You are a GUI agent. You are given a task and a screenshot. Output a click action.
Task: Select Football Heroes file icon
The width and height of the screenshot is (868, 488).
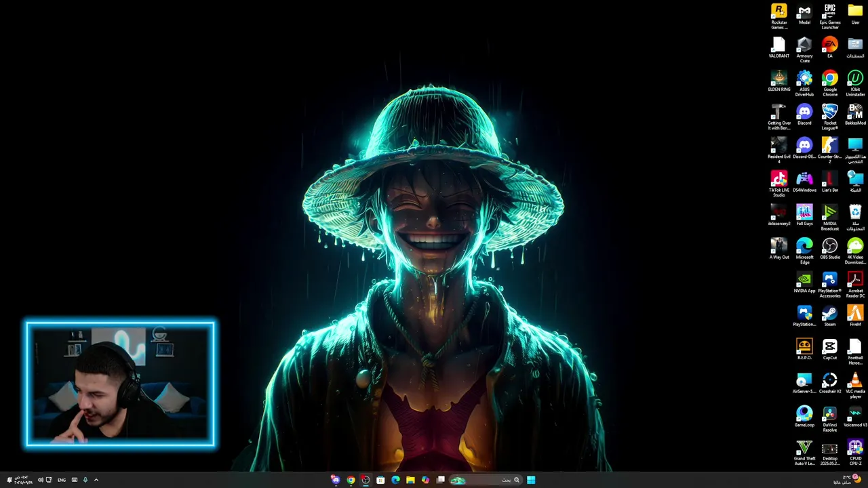click(x=855, y=352)
